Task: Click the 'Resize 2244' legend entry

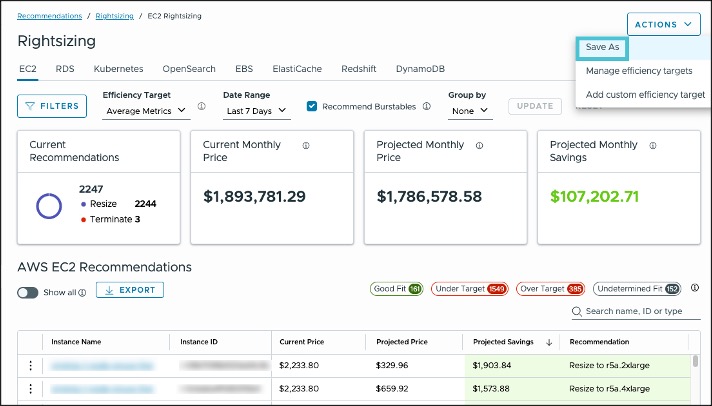Action: [x=119, y=204]
